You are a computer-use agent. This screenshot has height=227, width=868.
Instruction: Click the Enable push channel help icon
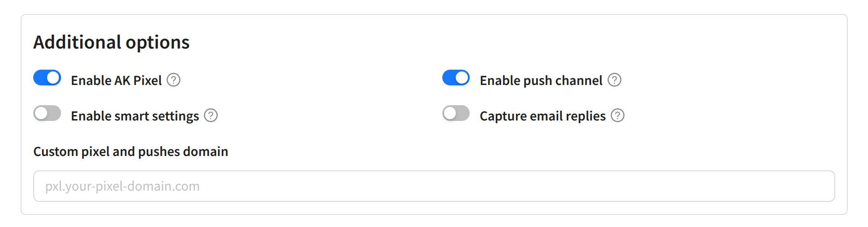[614, 80]
